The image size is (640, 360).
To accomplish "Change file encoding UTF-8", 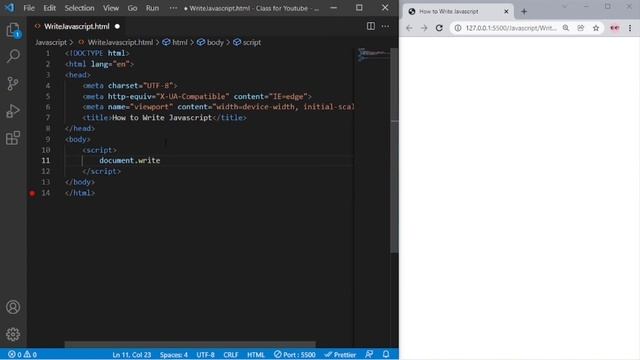I will (205, 354).
